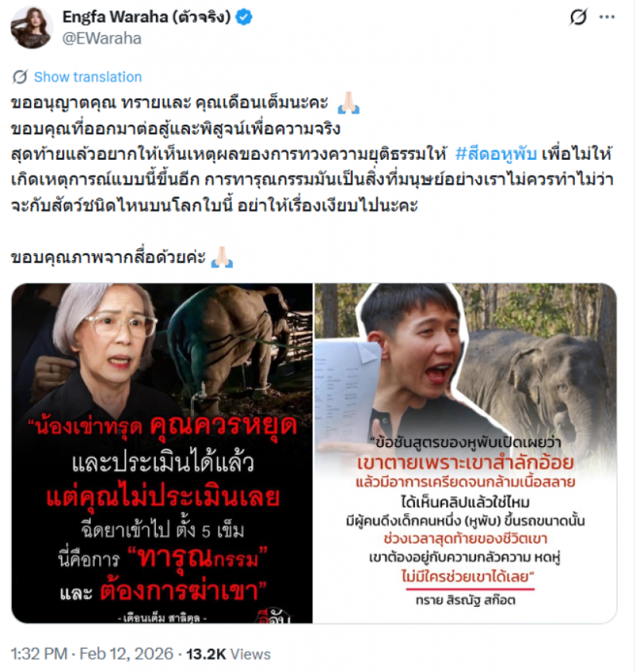636x672 pixels.
Task: Open the @EWaraha username handle
Action: (x=102, y=39)
